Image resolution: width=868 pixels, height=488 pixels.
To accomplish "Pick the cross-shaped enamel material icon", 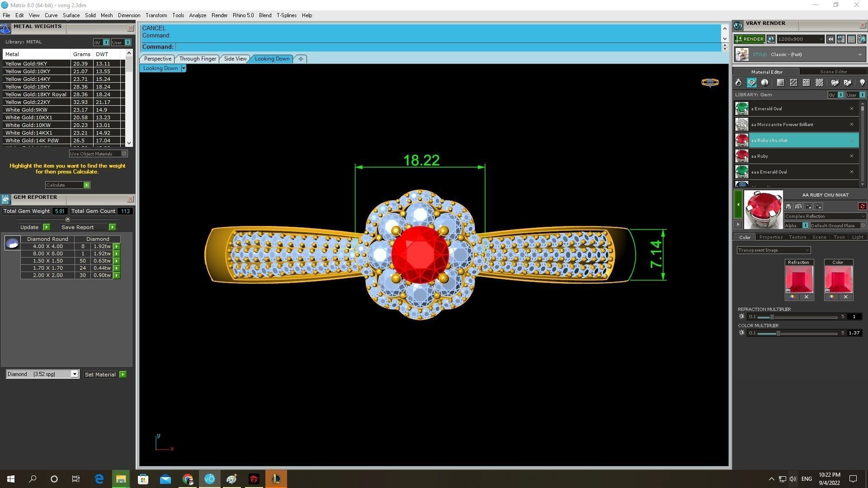I will (x=819, y=83).
